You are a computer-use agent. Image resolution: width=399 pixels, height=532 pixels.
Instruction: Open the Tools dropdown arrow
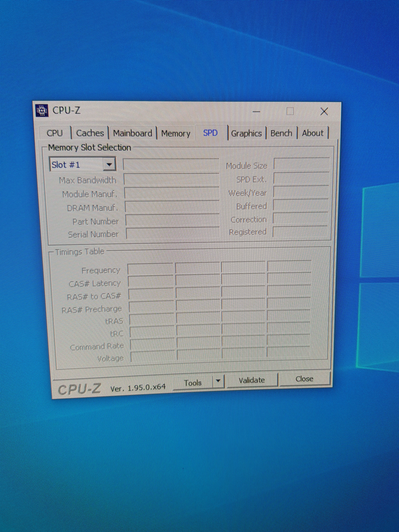tap(218, 381)
